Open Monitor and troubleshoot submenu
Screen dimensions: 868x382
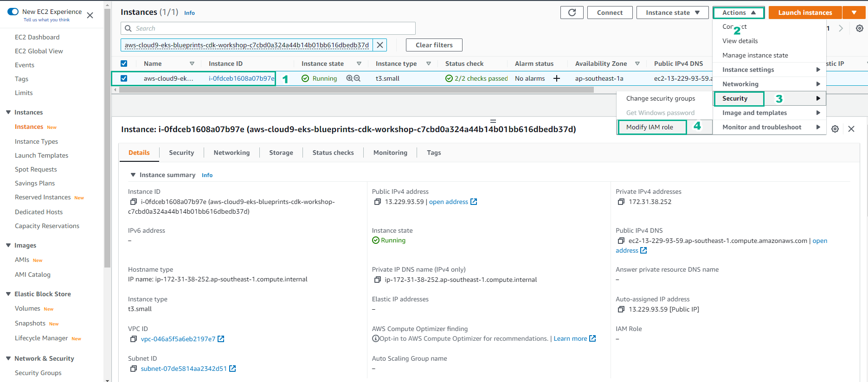point(769,127)
